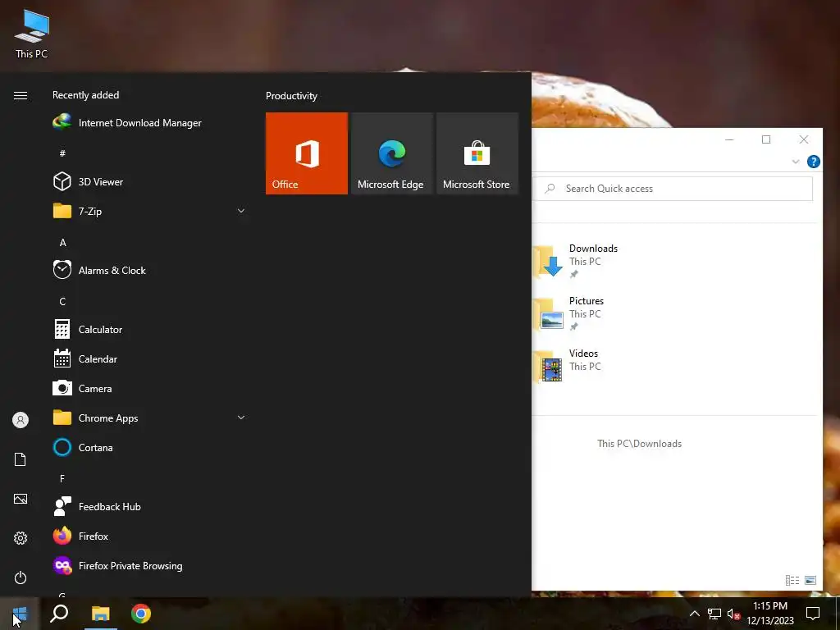Switch to File Explorer on taskbar
Viewport: 840px width, 630px height.
(x=100, y=614)
